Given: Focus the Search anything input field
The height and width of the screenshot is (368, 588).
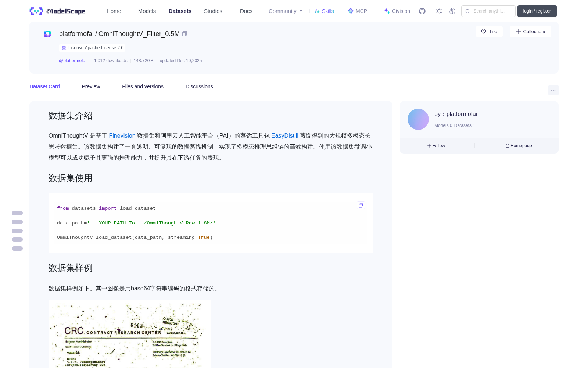Looking at the screenshot, I should pos(488,11).
